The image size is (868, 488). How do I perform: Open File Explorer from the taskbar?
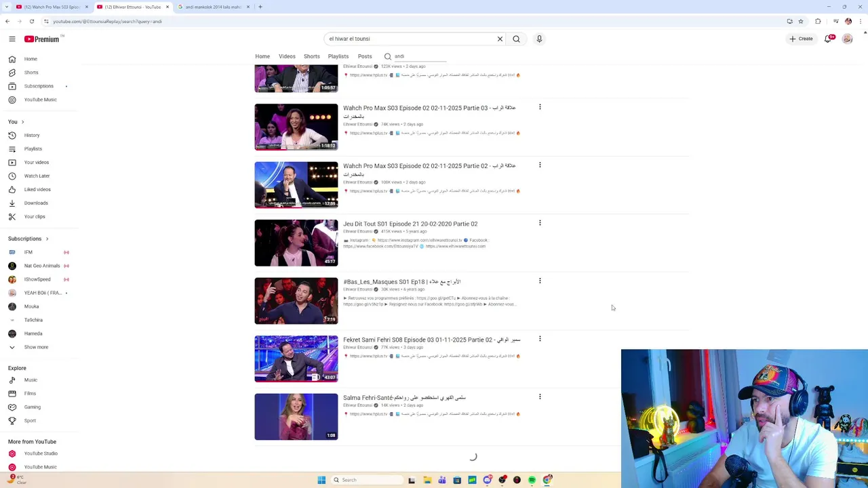(x=427, y=480)
